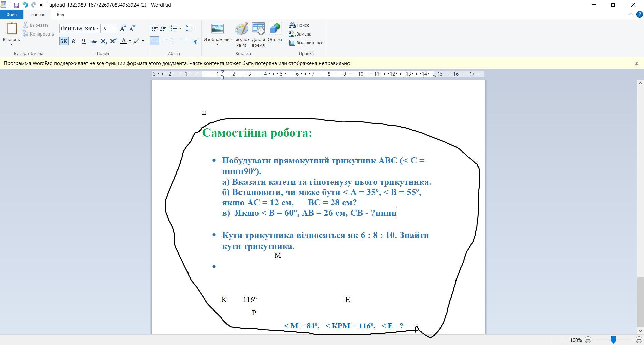The width and height of the screenshot is (644, 345).
Task: Decrease paragraph indent
Action: [x=154, y=28]
